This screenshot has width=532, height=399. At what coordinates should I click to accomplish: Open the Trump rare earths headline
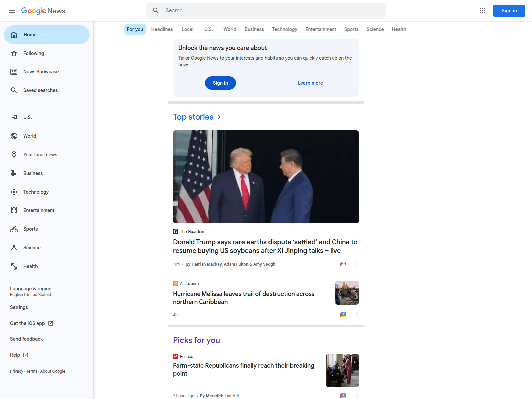(265, 246)
